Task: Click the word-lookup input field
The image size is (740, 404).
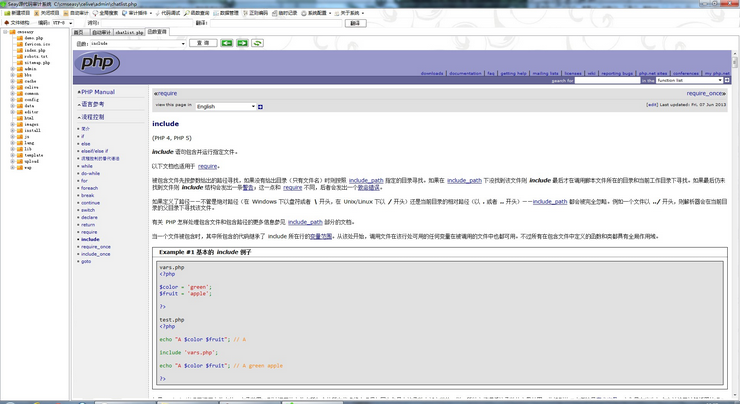Action: tap(147, 23)
